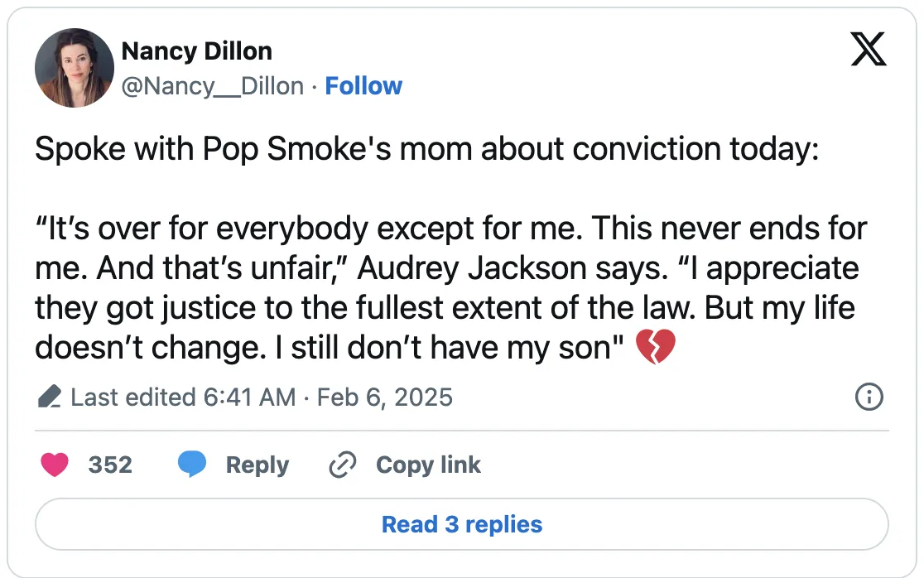Click the blue Reply speech bubble icon

click(x=192, y=465)
